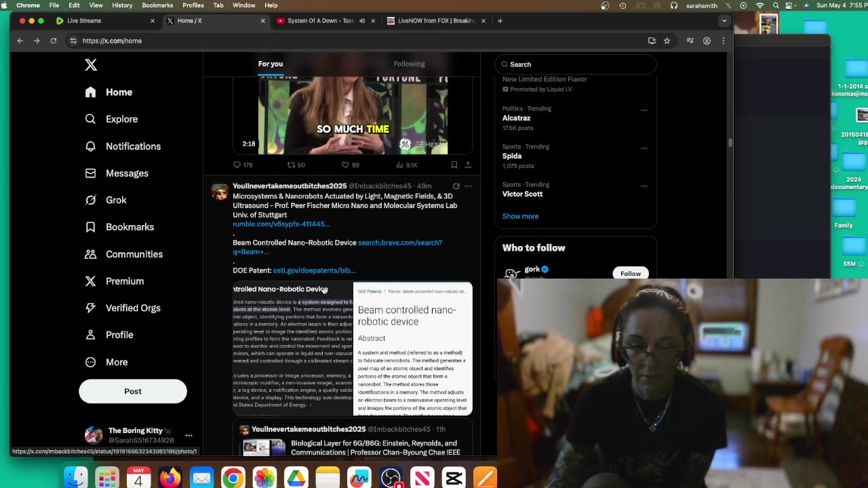Open the rumble.com link in the post
The width and height of the screenshot is (868, 488).
(x=281, y=224)
